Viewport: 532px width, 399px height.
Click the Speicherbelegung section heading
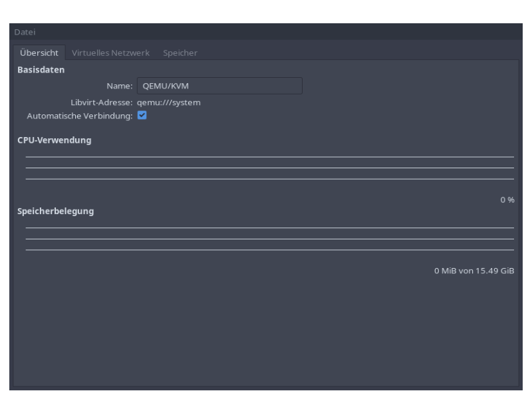tap(55, 211)
